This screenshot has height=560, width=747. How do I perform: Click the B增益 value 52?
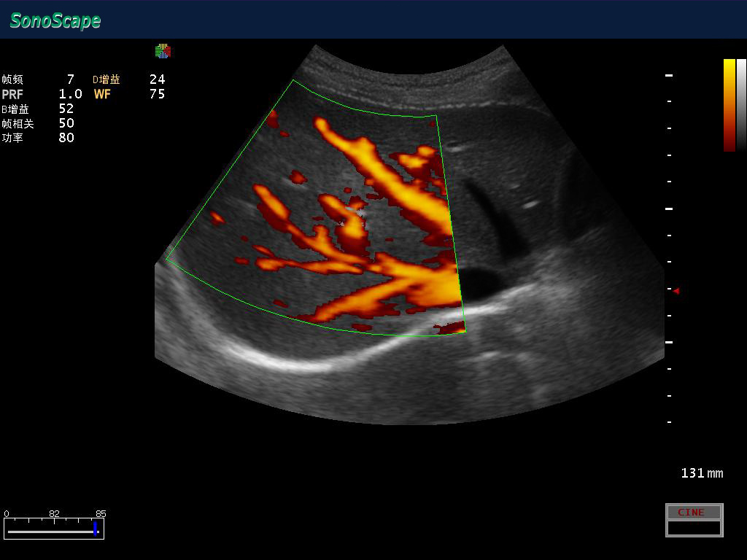pyautogui.click(x=66, y=109)
